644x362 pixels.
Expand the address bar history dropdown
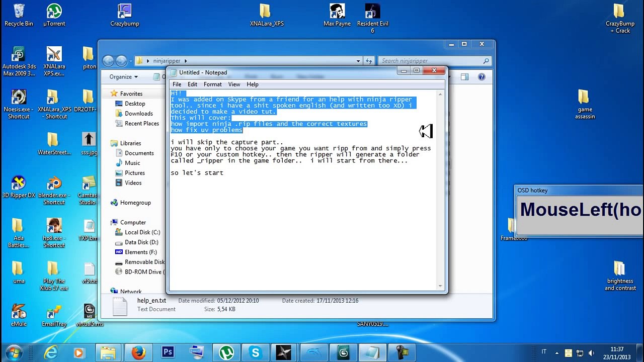358,61
